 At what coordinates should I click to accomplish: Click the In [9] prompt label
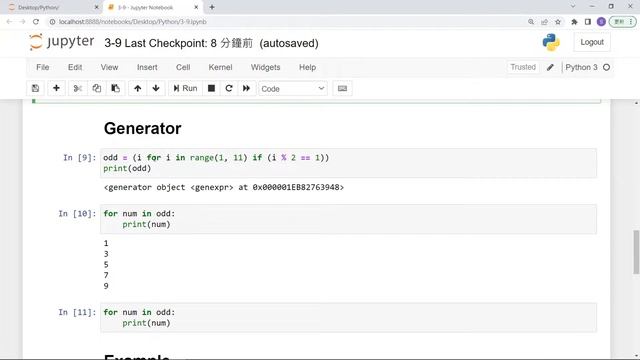tap(80, 158)
